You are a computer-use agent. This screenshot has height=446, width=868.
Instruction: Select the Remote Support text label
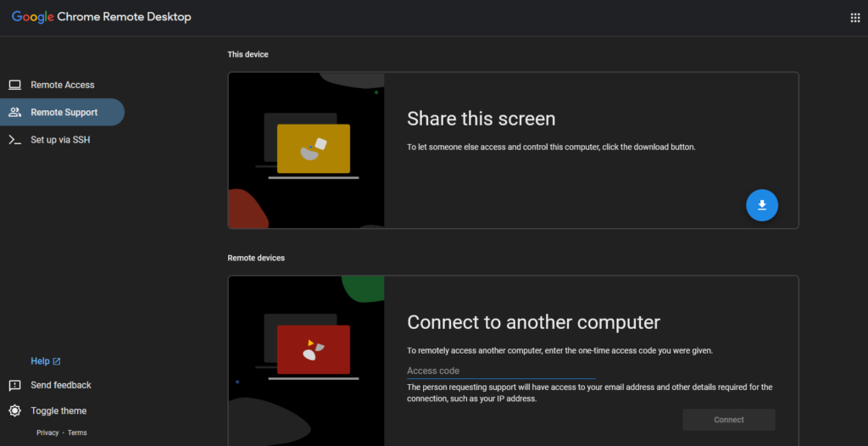[64, 112]
